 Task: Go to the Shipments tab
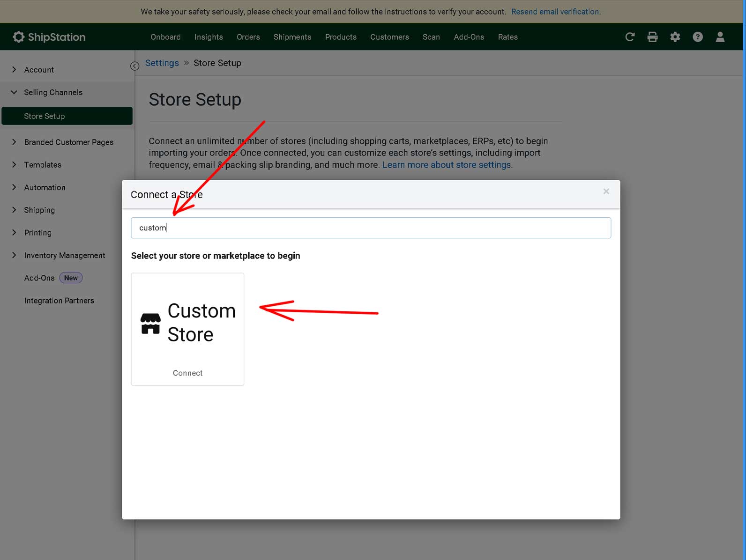click(292, 37)
